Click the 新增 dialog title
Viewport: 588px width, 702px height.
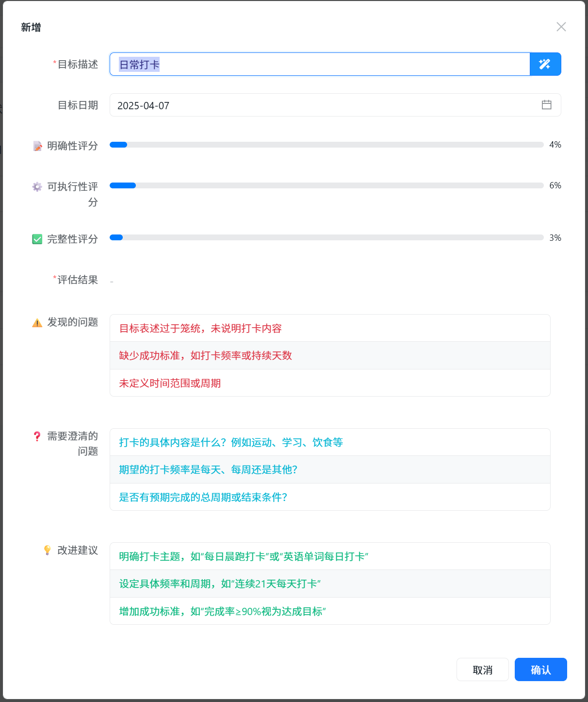point(31,27)
